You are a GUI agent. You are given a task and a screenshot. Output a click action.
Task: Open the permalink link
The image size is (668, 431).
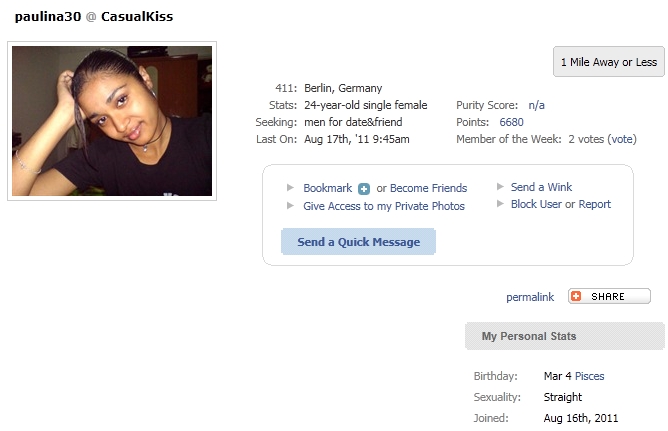click(x=530, y=297)
